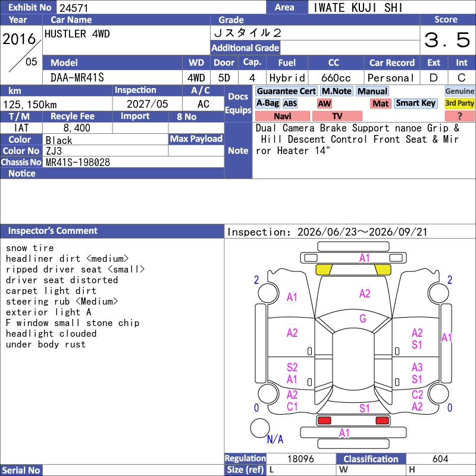
Task: Select inspection date 2027/05
Action: (x=147, y=104)
